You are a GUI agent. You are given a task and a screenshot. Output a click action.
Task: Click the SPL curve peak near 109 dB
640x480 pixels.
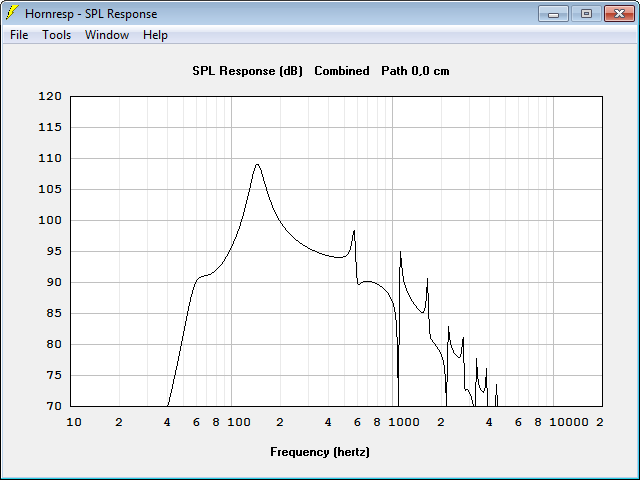(257, 164)
